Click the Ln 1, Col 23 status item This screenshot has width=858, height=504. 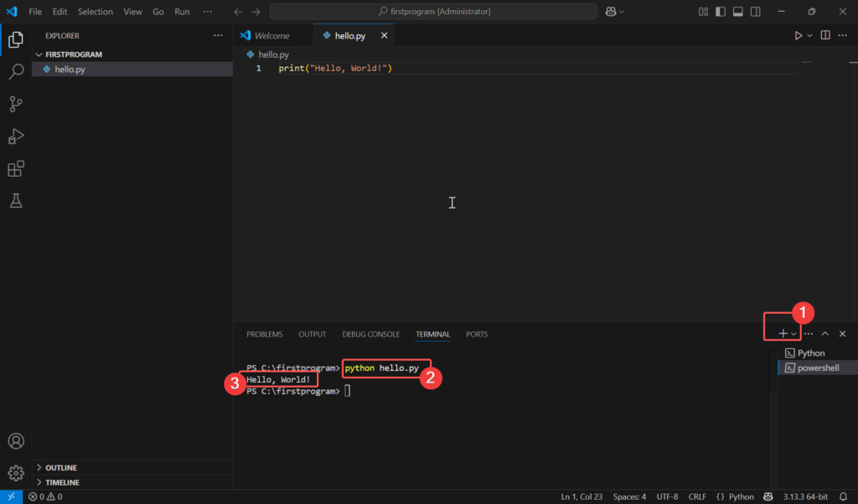pyautogui.click(x=581, y=497)
